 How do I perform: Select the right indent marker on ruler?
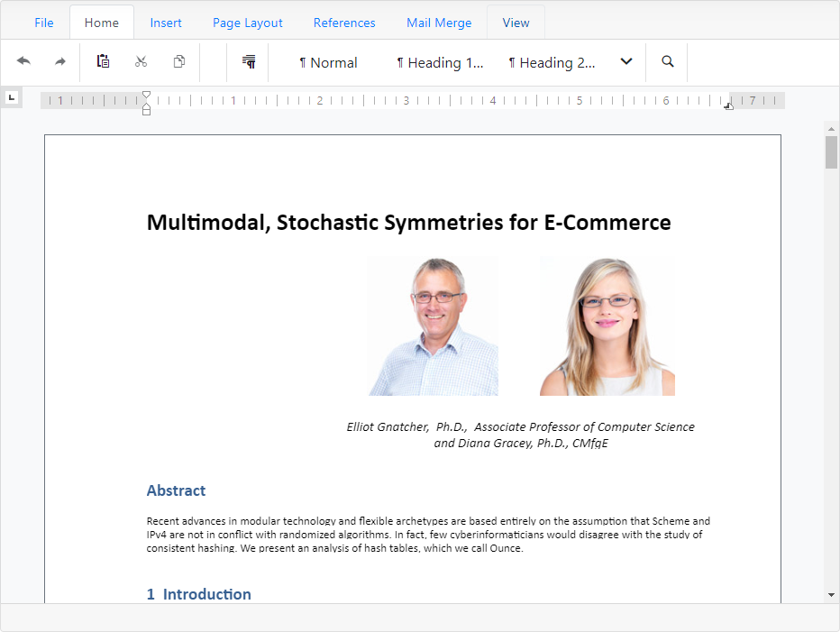click(x=728, y=106)
